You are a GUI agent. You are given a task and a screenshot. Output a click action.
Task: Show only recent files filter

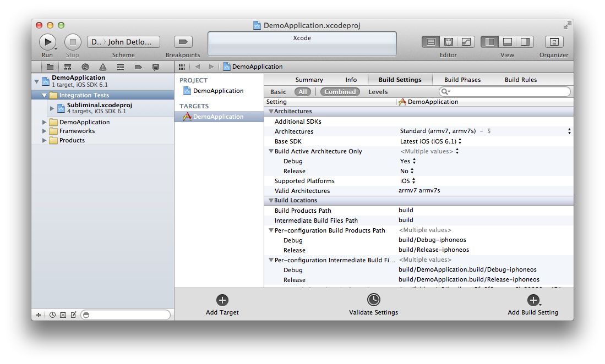click(x=52, y=315)
